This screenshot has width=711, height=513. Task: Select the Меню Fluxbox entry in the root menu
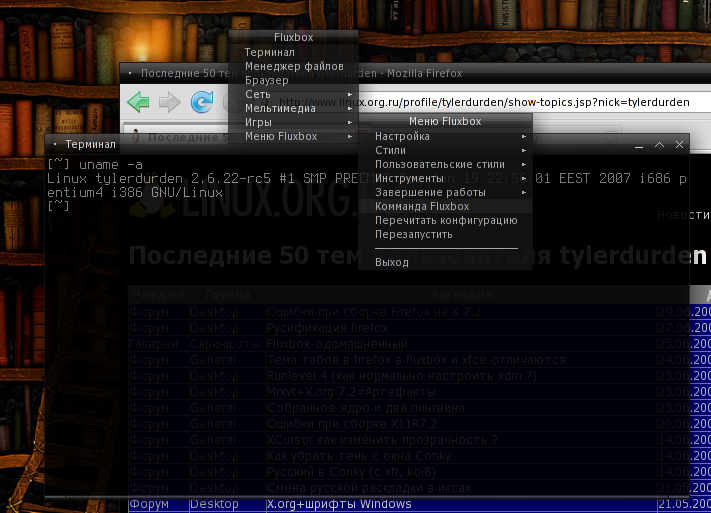pyautogui.click(x=293, y=137)
